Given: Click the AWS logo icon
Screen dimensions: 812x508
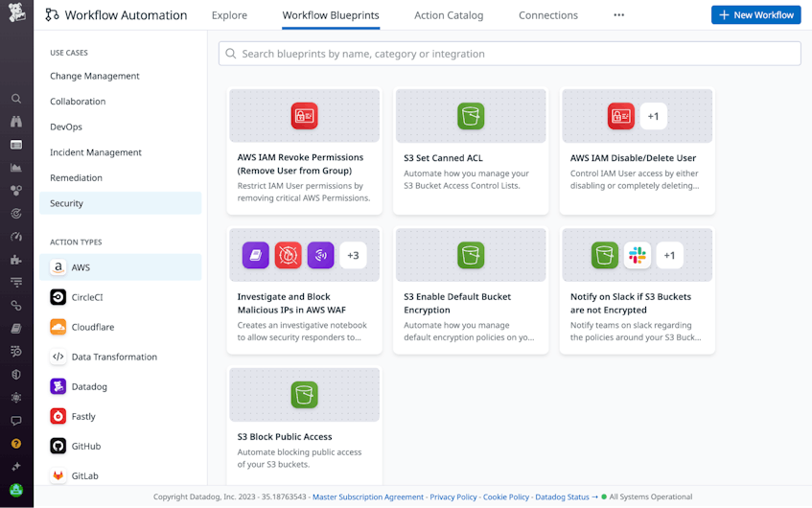Looking at the screenshot, I should [58, 267].
